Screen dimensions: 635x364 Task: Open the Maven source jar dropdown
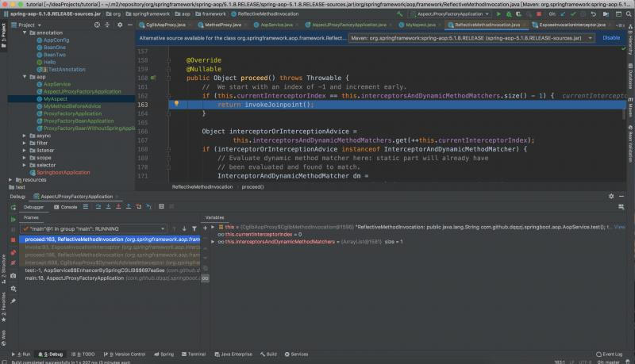coord(471,38)
